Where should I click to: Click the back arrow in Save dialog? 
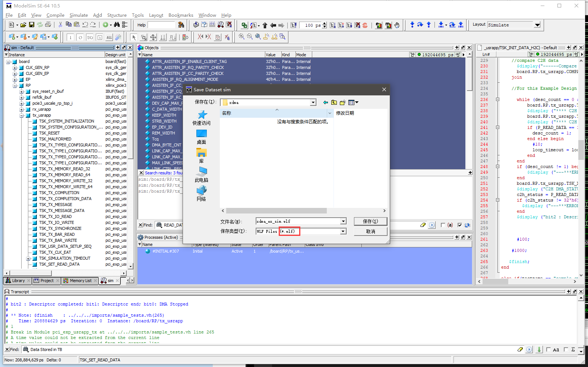[x=326, y=102]
